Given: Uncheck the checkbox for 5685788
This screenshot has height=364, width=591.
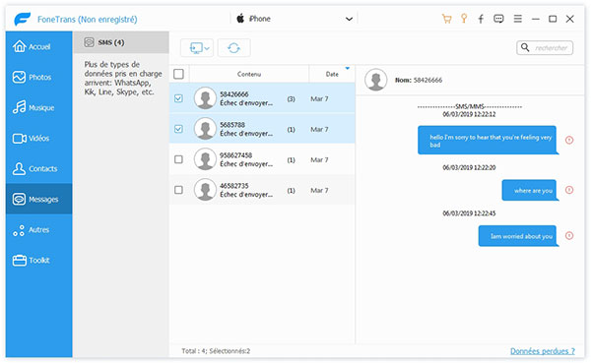Looking at the screenshot, I should coord(178,129).
